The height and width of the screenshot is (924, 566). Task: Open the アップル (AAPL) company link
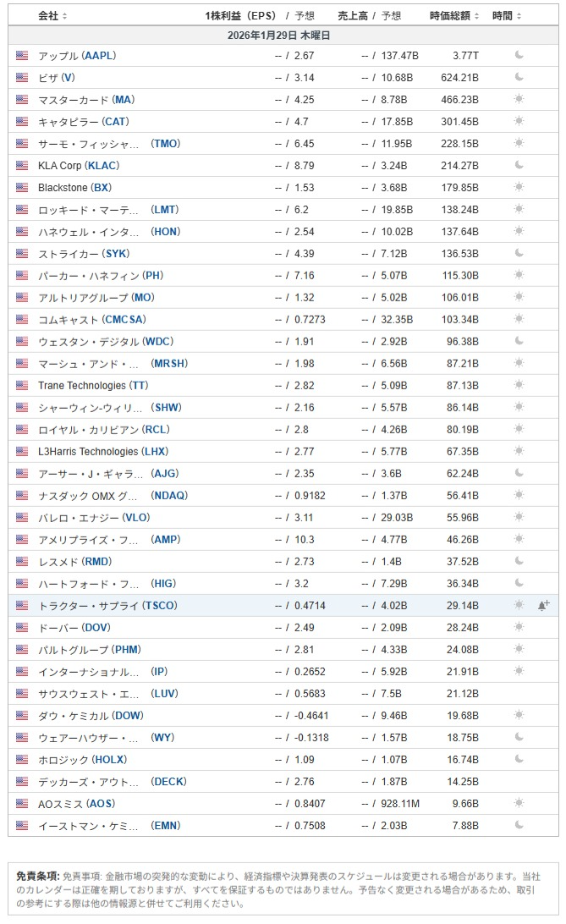pos(77,56)
